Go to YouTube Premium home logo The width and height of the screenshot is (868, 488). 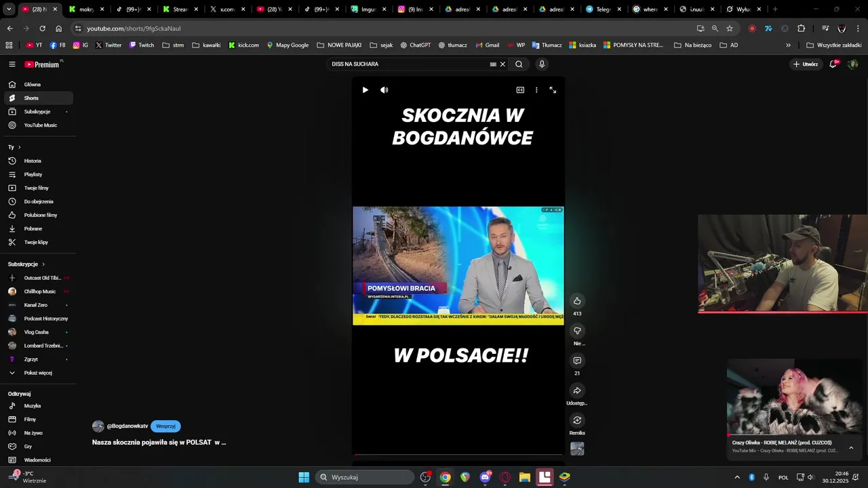tap(43, 64)
